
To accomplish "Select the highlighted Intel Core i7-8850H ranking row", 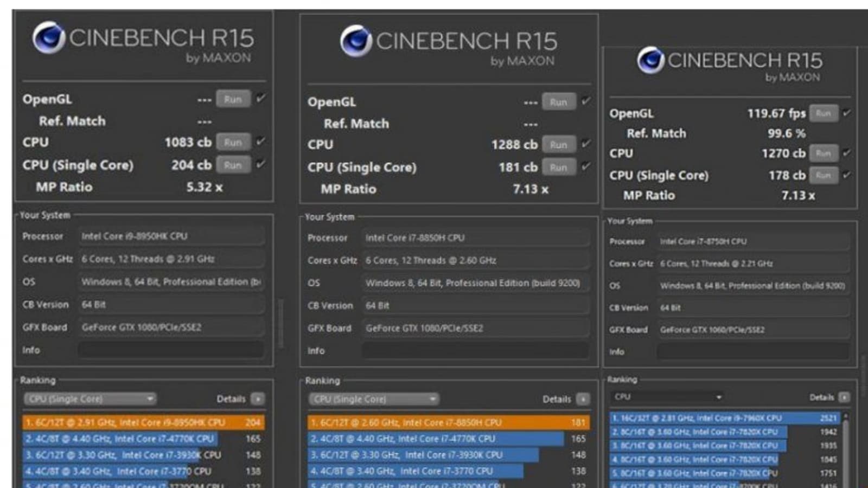I will pos(449,422).
